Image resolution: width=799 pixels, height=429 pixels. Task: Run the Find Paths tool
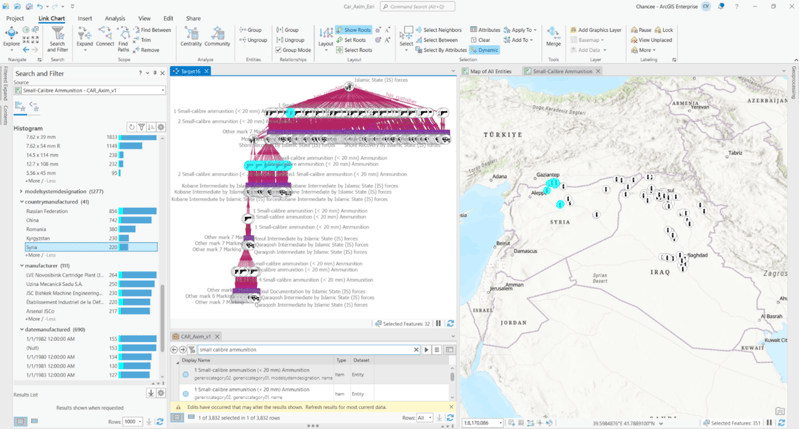point(123,40)
